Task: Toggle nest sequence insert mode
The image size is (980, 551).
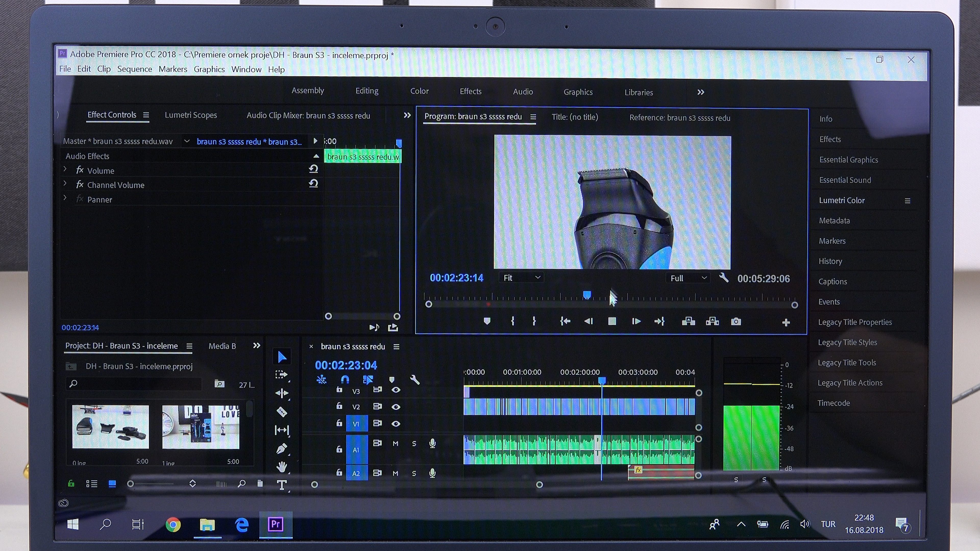Action: click(322, 380)
